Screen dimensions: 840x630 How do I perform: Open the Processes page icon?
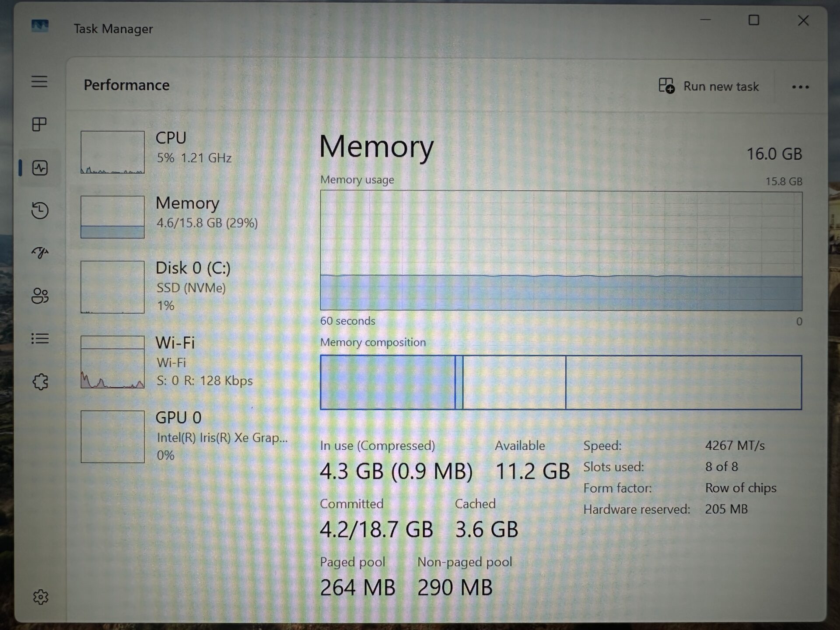pyautogui.click(x=39, y=124)
